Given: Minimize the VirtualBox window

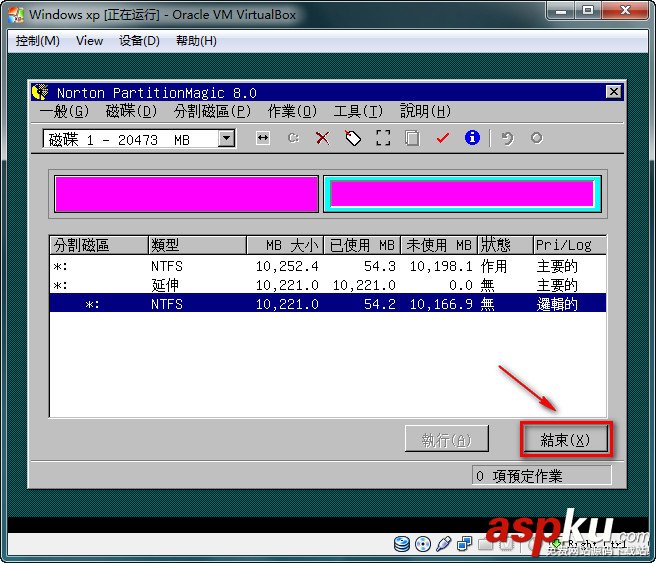Looking at the screenshot, I should tap(561, 10).
